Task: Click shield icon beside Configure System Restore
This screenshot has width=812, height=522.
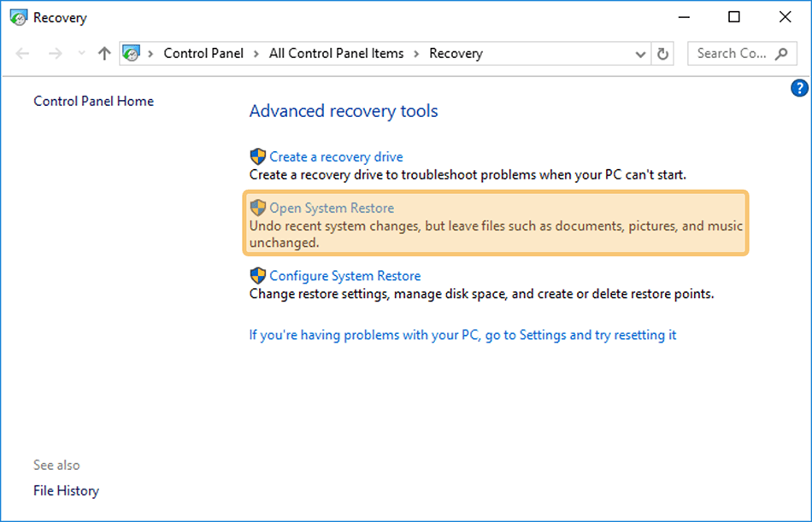Action: (258, 275)
